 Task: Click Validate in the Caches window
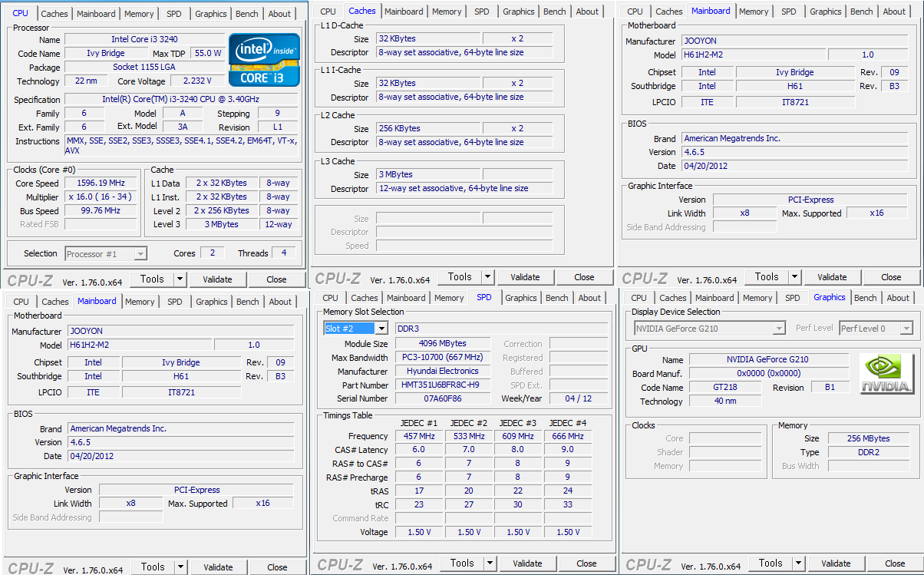pos(525,277)
